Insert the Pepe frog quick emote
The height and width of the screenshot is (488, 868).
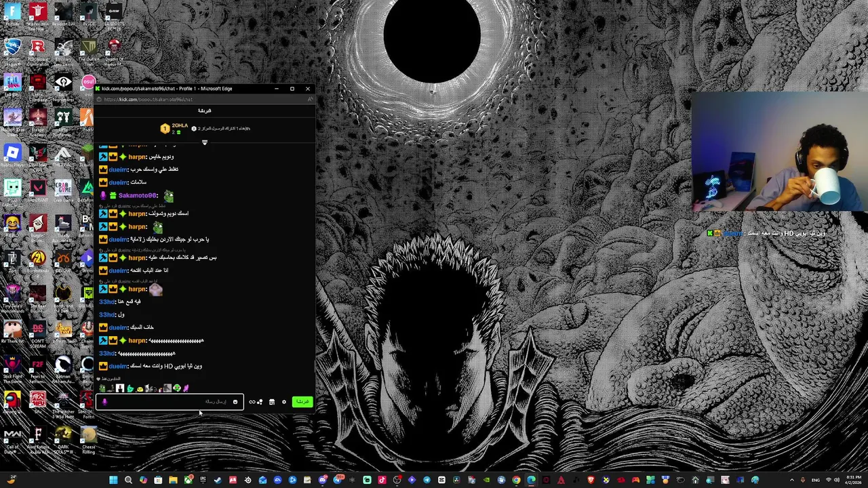point(102,388)
